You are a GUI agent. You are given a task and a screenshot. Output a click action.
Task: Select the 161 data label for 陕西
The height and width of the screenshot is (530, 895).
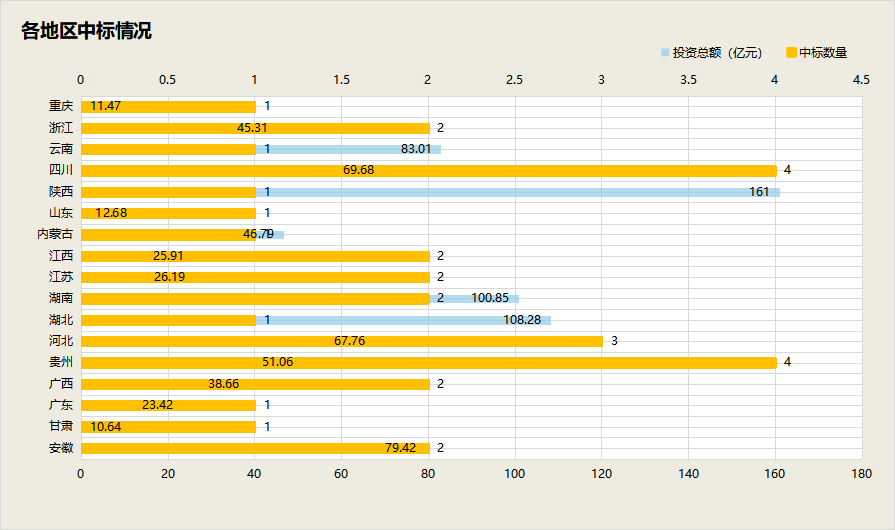(759, 192)
